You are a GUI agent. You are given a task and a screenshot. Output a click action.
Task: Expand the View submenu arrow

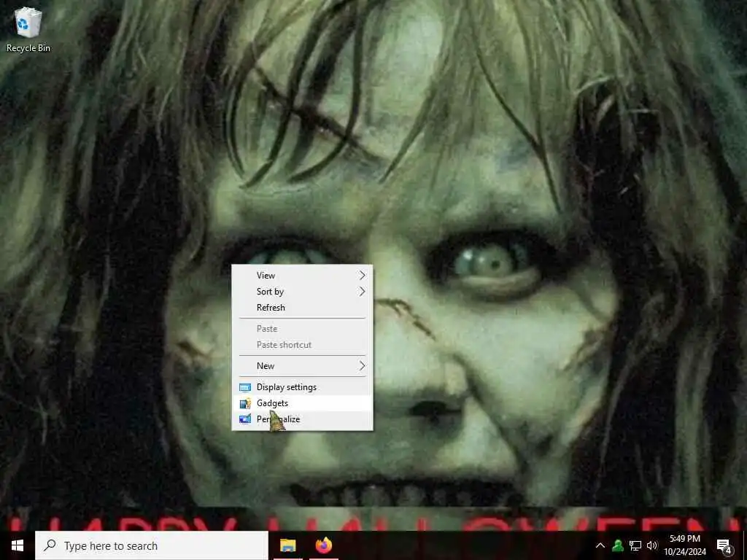coord(362,275)
